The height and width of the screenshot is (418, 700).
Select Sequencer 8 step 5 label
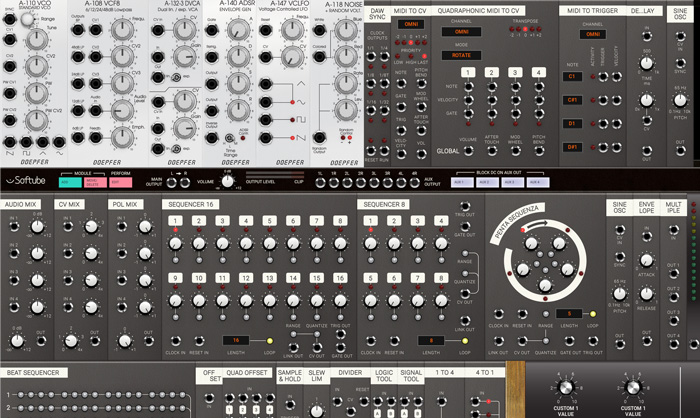[x=371, y=278]
